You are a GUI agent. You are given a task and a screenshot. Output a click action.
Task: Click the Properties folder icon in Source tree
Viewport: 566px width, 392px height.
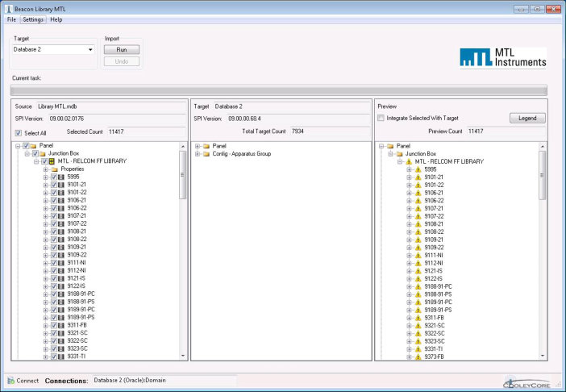point(55,169)
